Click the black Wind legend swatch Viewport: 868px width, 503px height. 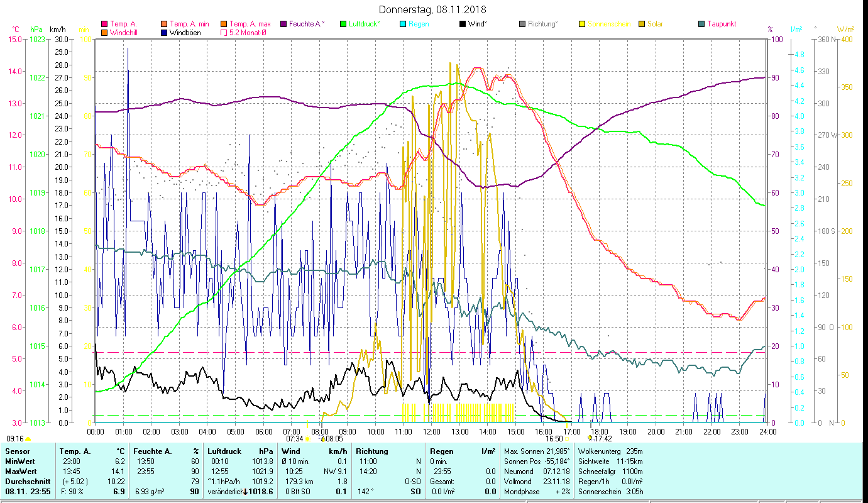tap(463, 24)
